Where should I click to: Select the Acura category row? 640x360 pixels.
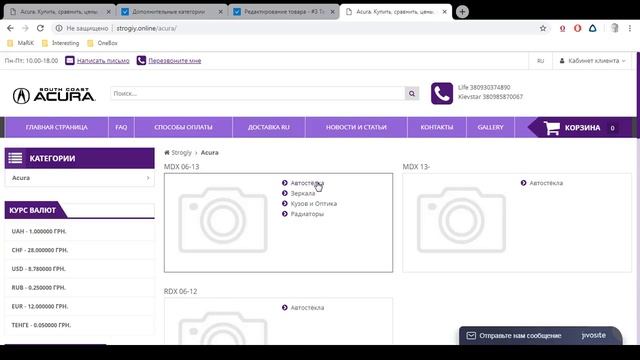[80, 178]
